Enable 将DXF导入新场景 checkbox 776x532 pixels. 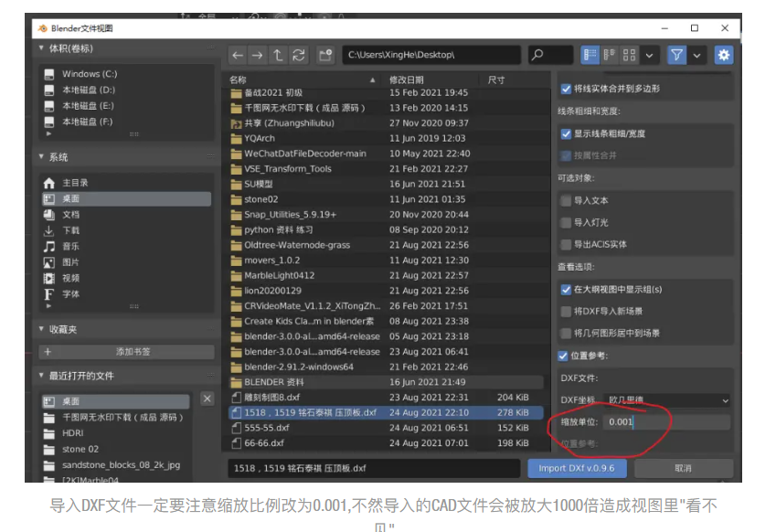(566, 312)
